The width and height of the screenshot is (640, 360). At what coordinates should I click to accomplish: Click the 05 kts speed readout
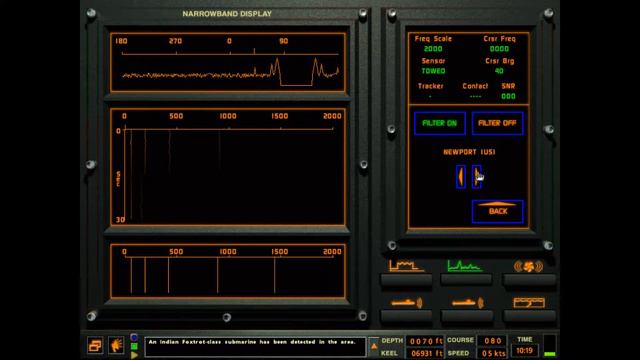(x=492, y=353)
